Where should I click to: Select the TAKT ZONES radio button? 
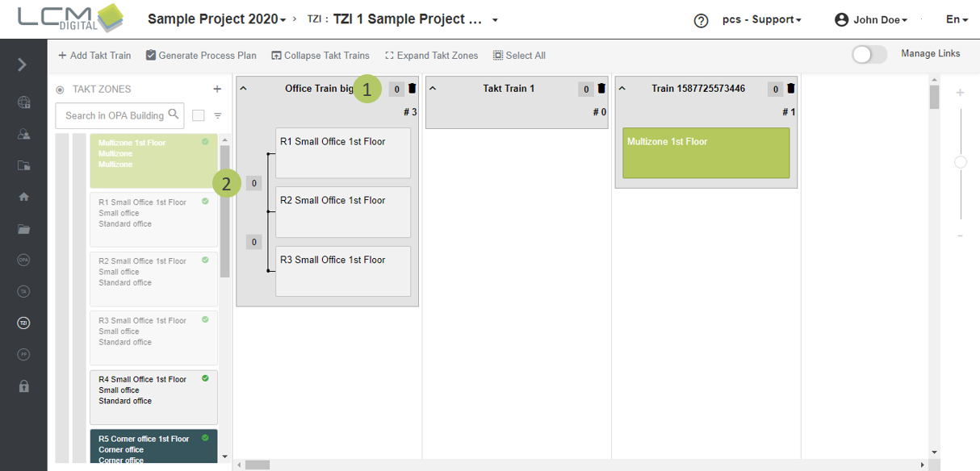click(60, 90)
